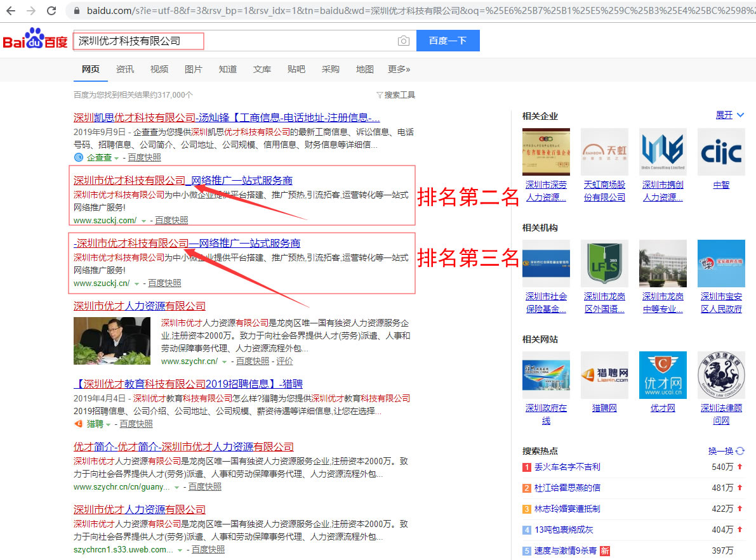Click the Baidu logo
Viewport: 756px width, 560px height.
point(35,41)
